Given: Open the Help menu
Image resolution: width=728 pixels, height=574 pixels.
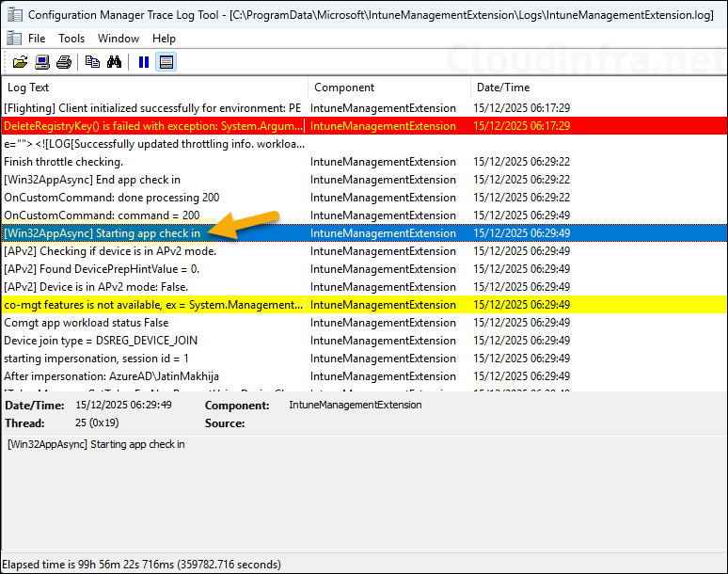Looking at the screenshot, I should point(164,39).
